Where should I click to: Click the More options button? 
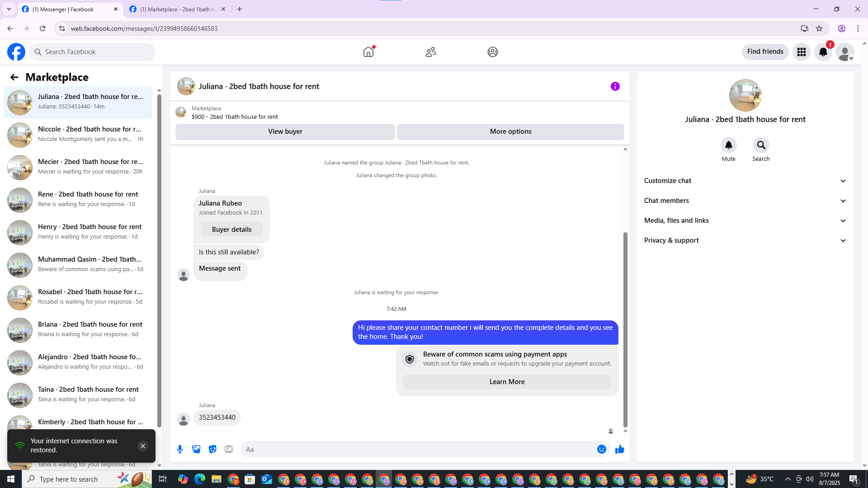pos(511,131)
